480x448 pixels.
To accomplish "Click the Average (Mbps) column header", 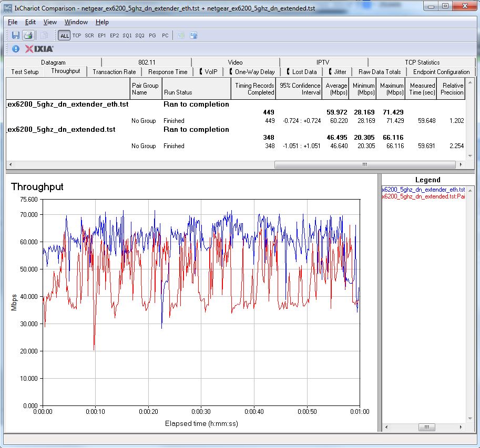I will point(335,89).
